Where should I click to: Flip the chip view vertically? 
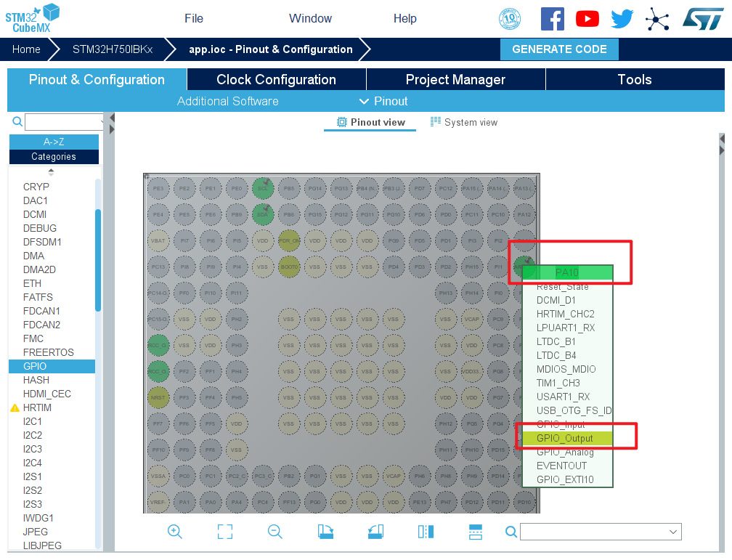pos(476,532)
